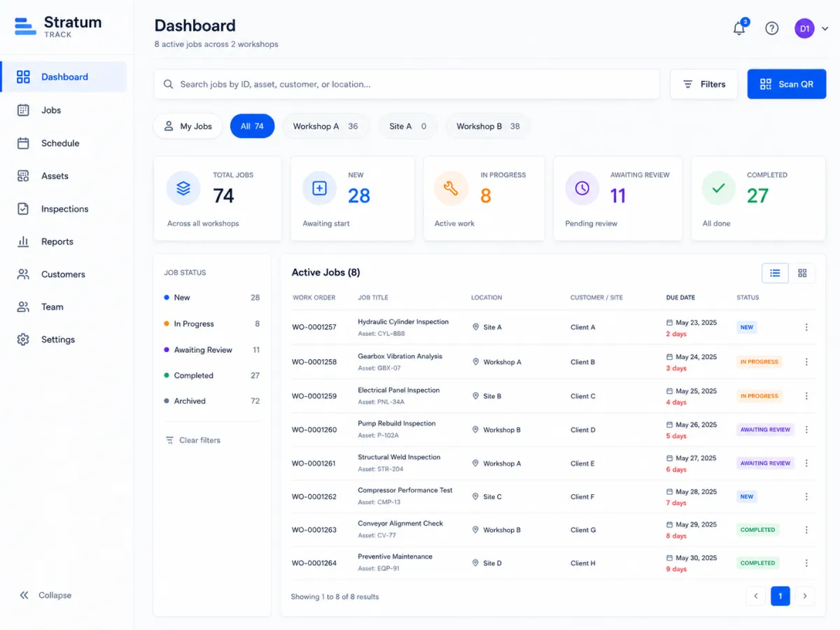The height and width of the screenshot is (630, 840).
Task: Select the All 74 filter chip
Action: point(252,126)
